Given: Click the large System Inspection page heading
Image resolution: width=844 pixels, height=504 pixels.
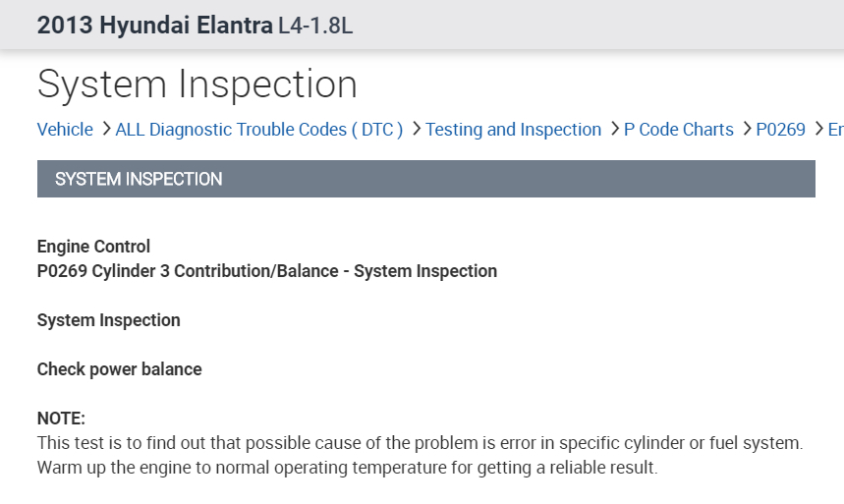Looking at the screenshot, I should point(197,84).
